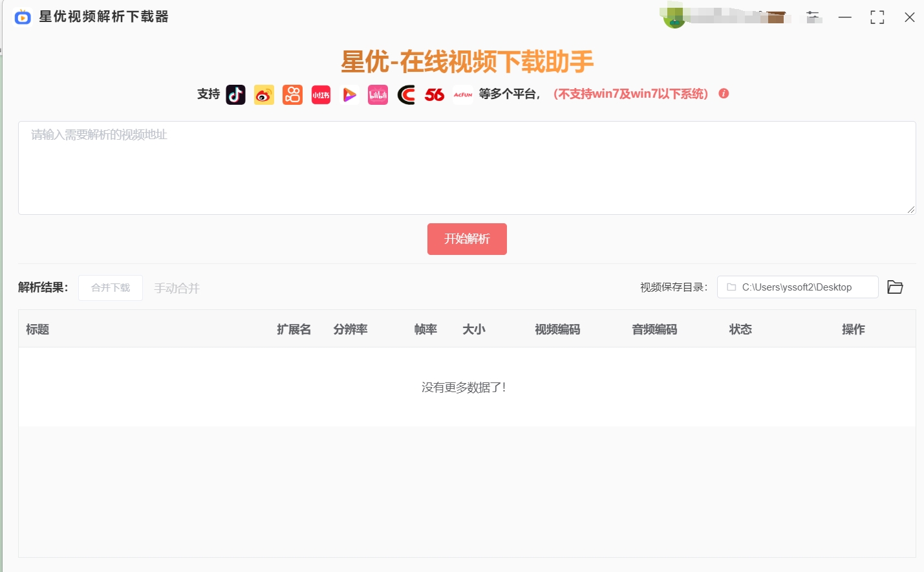The height and width of the screenshot is (572, 924).
Task: Select the Kuaishou platform icon
Action: [292, 94]
